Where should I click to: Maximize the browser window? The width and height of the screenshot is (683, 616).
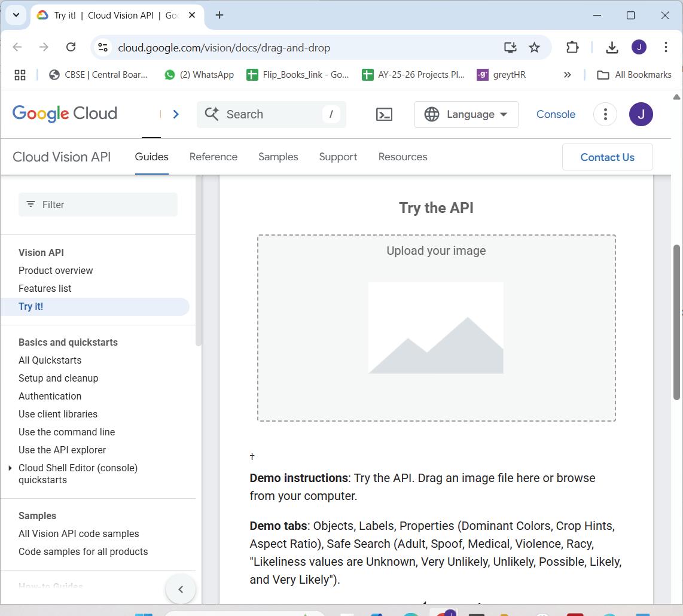(x=630, y=15)
